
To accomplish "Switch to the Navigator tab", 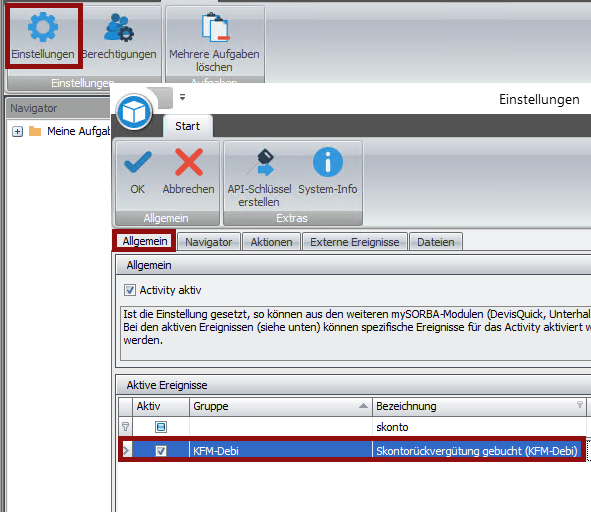I will (208, 242).
